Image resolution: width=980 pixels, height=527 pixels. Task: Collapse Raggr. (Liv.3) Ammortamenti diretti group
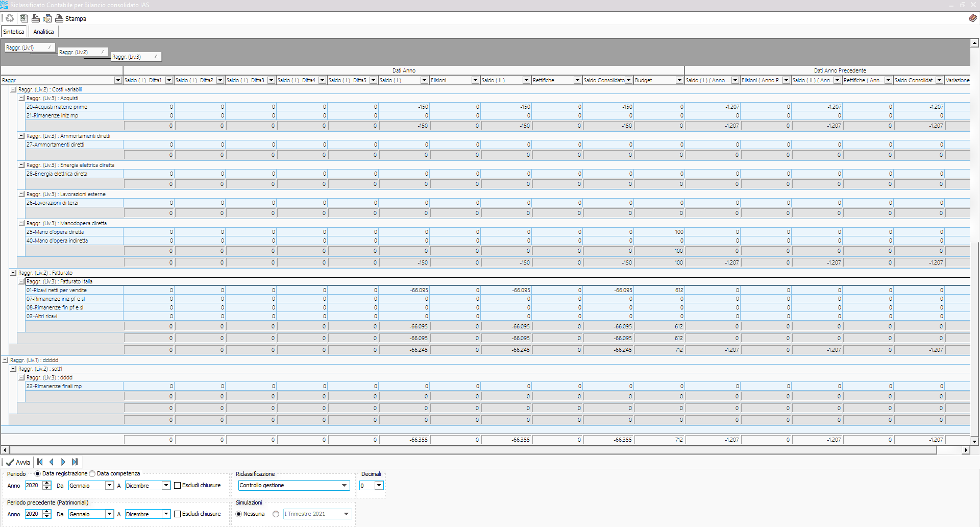pos(21,136)
